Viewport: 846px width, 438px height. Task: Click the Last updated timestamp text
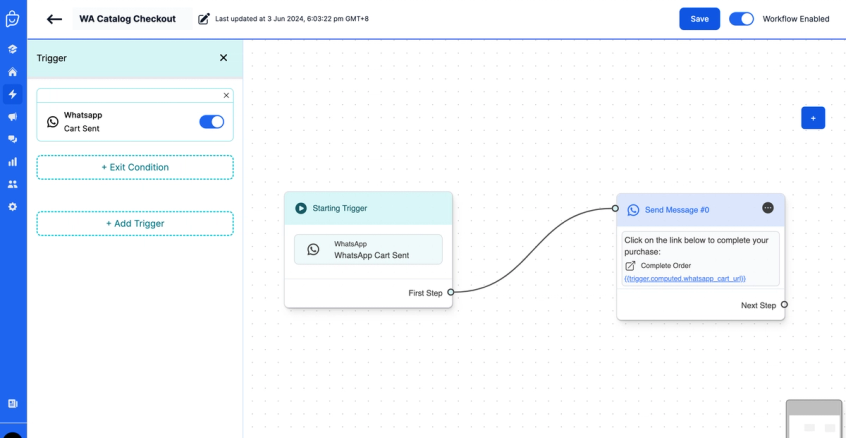[x=292, y=19]
